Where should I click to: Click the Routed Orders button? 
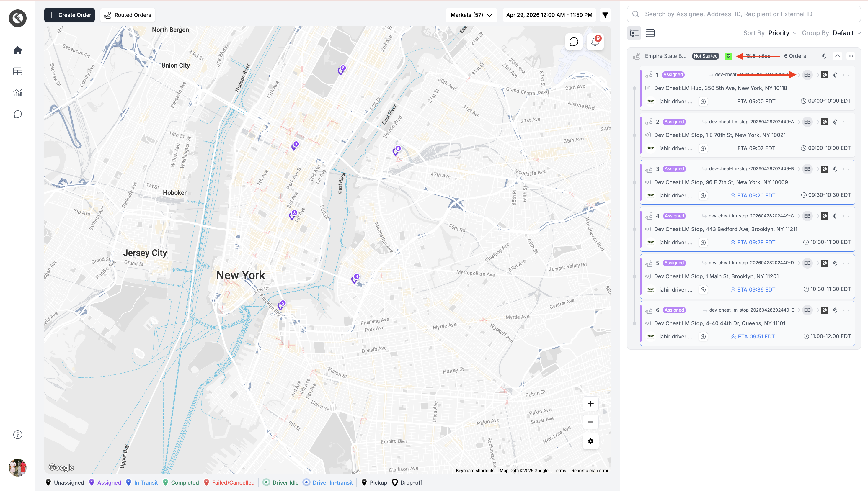[128, 15]
